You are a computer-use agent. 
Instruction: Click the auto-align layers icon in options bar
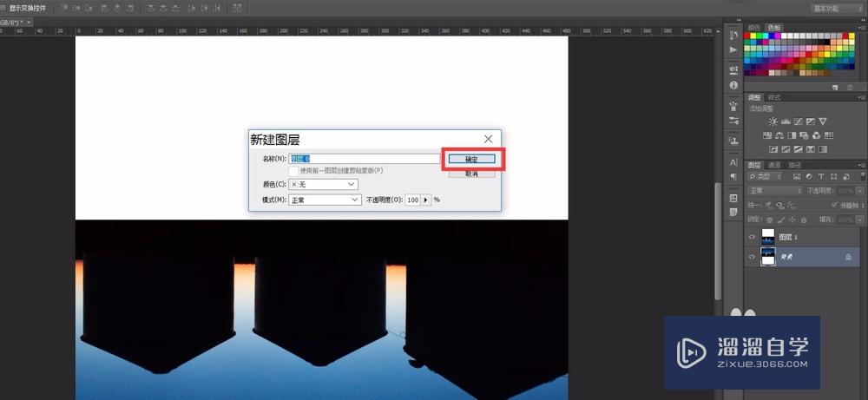(x=237, y=8)
